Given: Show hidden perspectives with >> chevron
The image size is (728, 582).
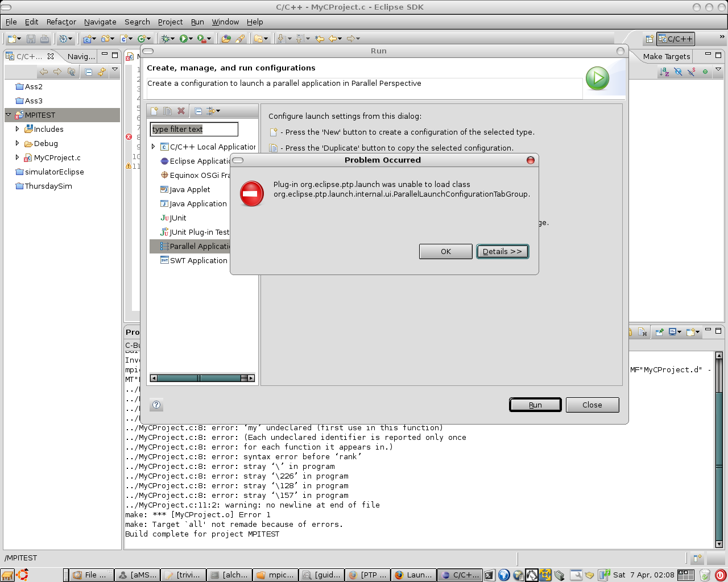Looking at the screenshot, I should click(x=722, y=37).
